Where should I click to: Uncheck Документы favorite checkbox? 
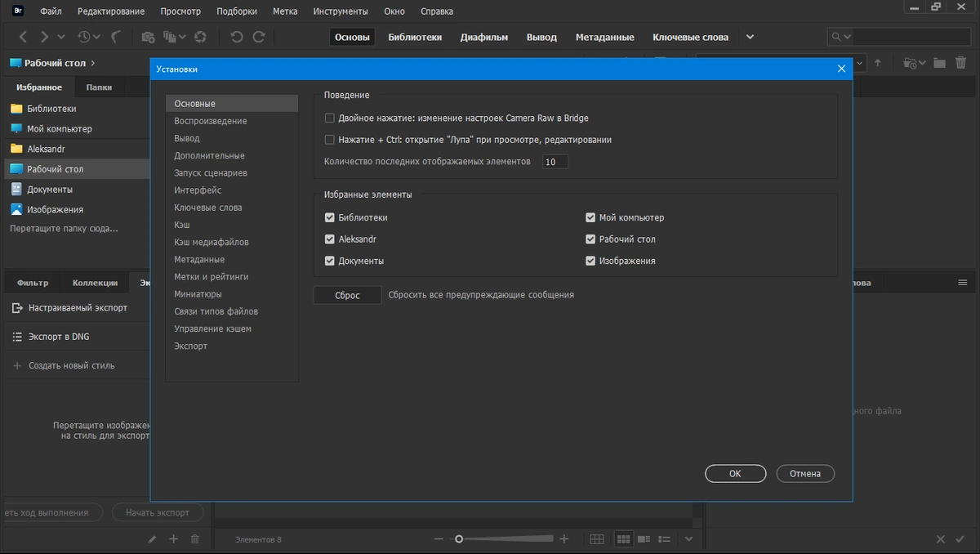click(x=330, y=261)
